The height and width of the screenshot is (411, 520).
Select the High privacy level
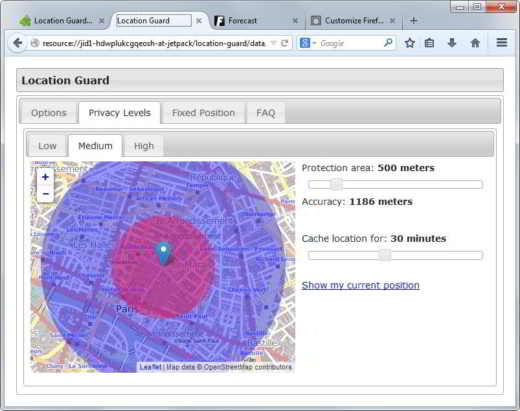(x=144, y=146)
